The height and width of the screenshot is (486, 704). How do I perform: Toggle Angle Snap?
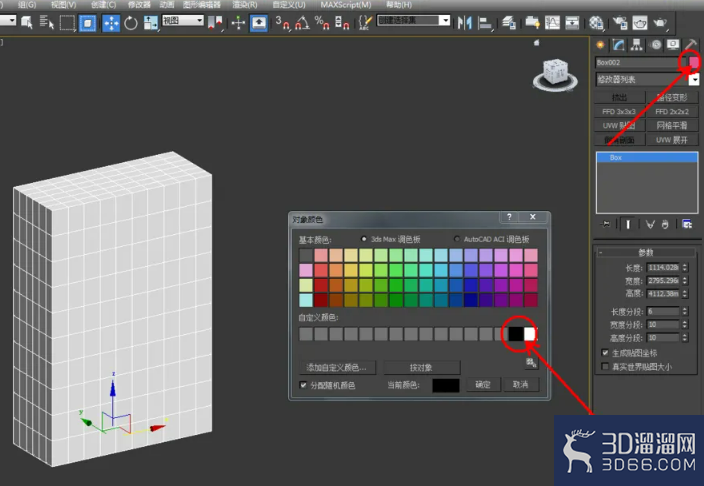(x=302, y=22)
